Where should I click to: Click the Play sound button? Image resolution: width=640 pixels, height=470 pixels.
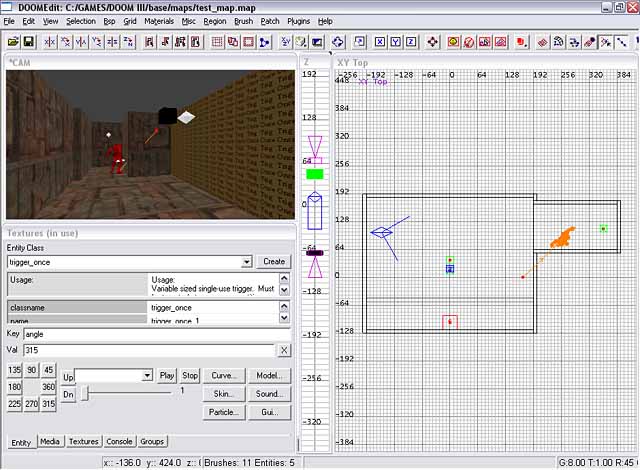point(167,375)
